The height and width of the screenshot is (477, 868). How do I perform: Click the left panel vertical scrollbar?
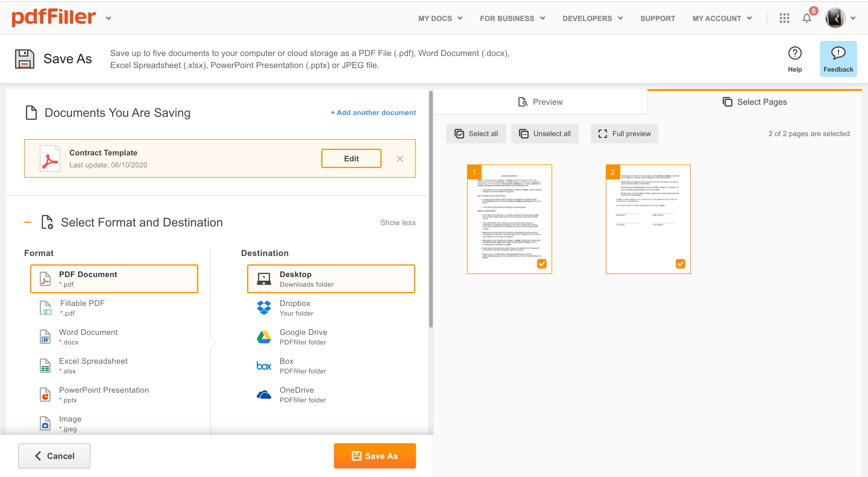(430, 209)
